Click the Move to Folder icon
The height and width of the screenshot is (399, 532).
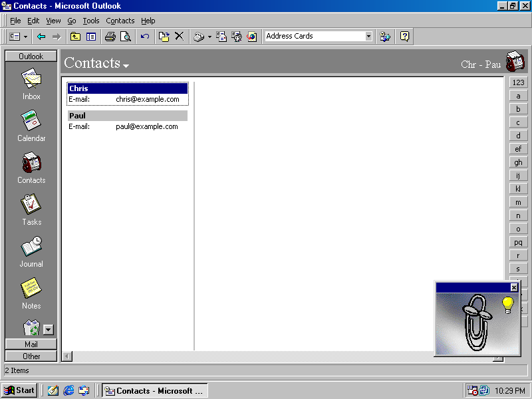pos(164,37)
